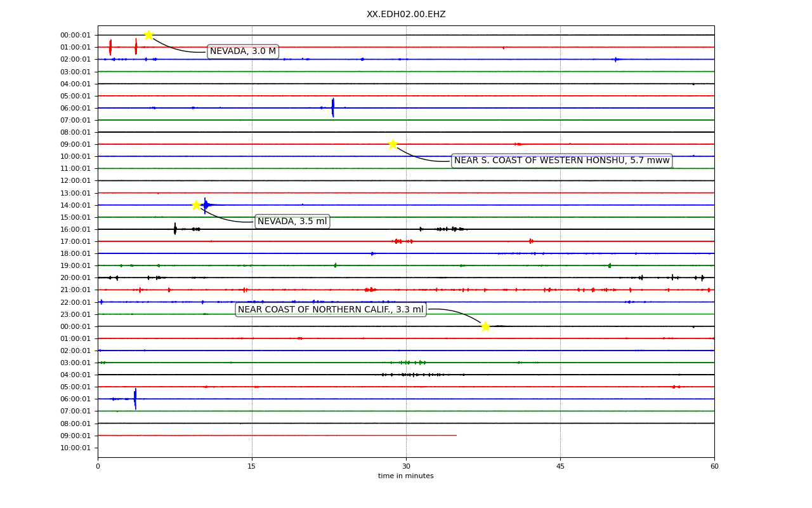Click the black spike on the 16:00:01 trace
This screenshot has height=508, width=812.
(175, 229)
